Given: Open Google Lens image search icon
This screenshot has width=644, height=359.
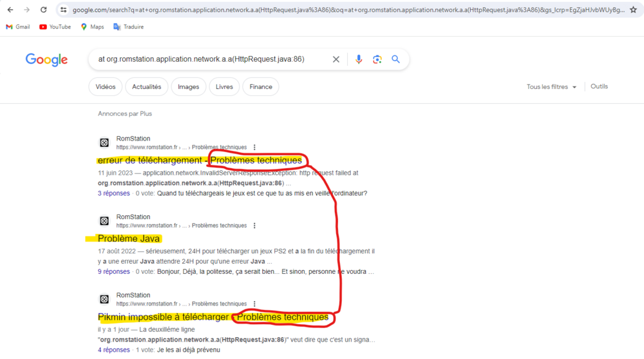Looking at the screenshot, I should pyautogui.click(x=377, y=59).
